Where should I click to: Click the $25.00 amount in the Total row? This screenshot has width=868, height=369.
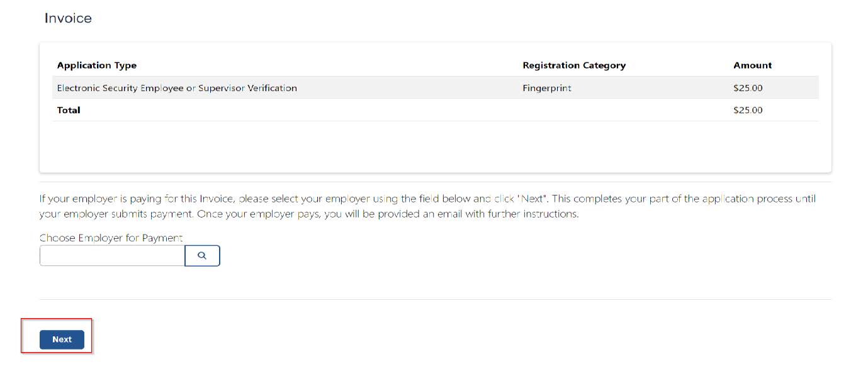tap(748, 110)
